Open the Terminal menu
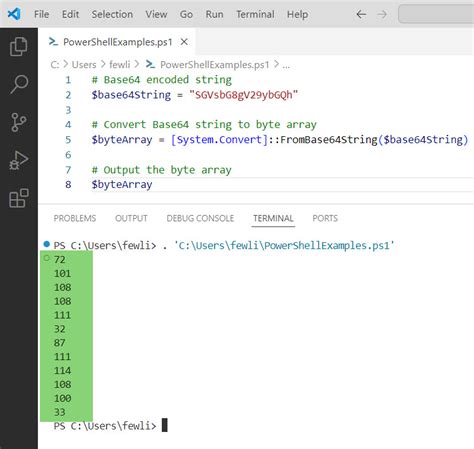Screen dimensions: 474x449 tap(255, 14)
